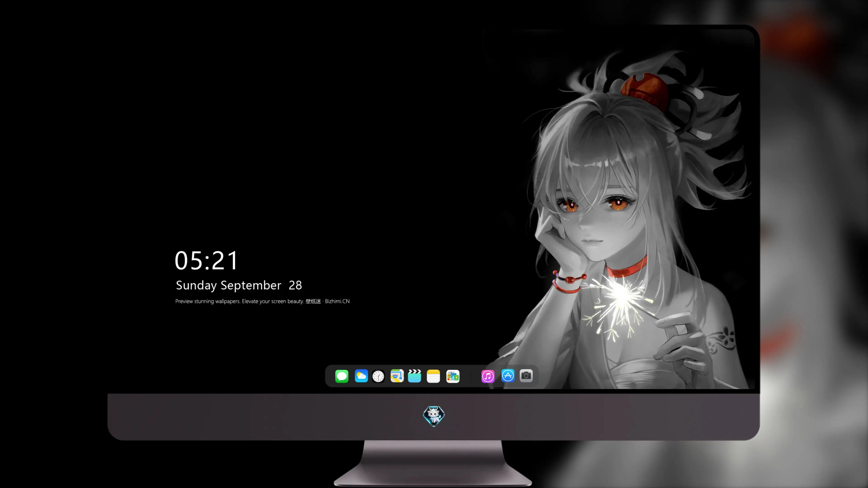This screenshot has height=488, width=868.
Task: Open the Camera app in the dock
Action: tap(526, 375)
